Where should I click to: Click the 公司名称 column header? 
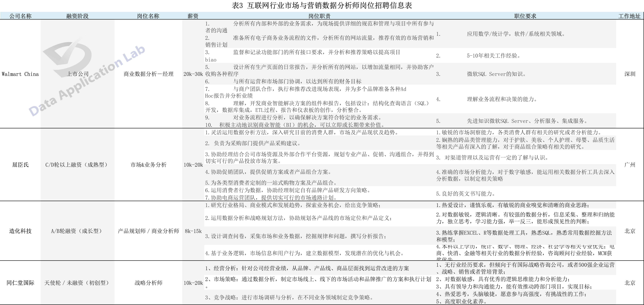[20, 16]
